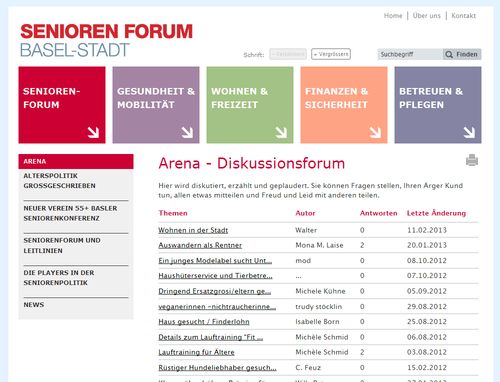Focus the Suchbegriff search field

[x=410, y=54]
